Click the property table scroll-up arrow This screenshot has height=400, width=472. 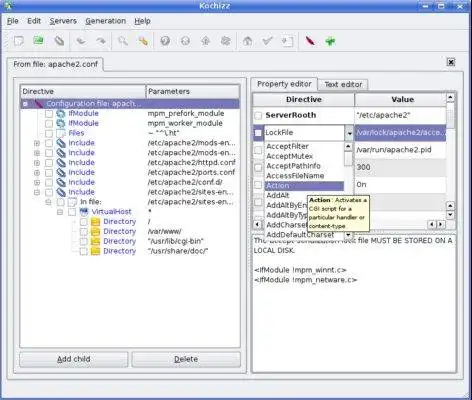(450, 98)
